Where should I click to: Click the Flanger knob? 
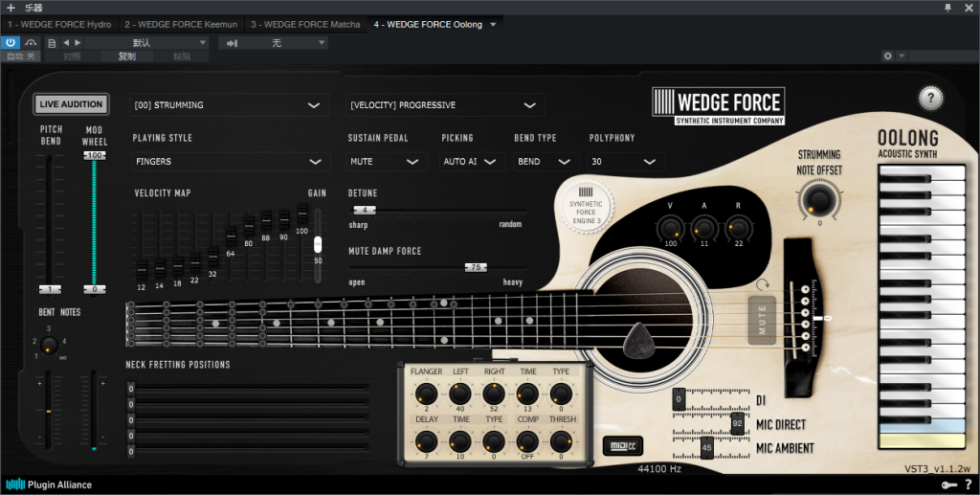coord(426,394)
